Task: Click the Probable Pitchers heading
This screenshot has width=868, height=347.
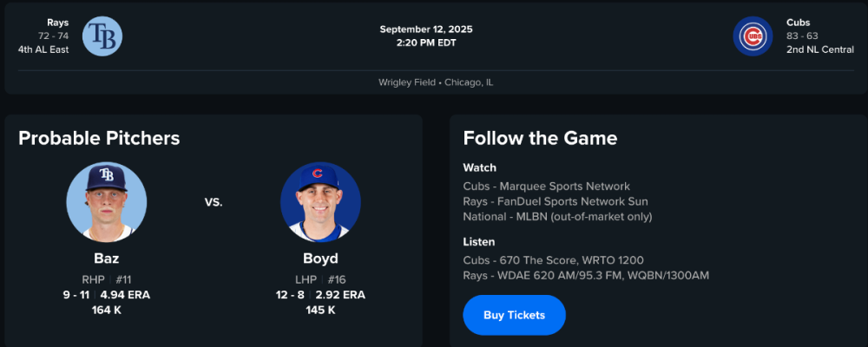Action: 99,138
